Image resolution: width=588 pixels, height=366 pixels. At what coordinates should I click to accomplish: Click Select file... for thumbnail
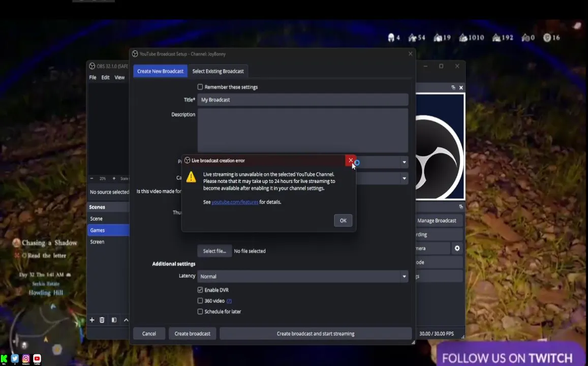214,251
